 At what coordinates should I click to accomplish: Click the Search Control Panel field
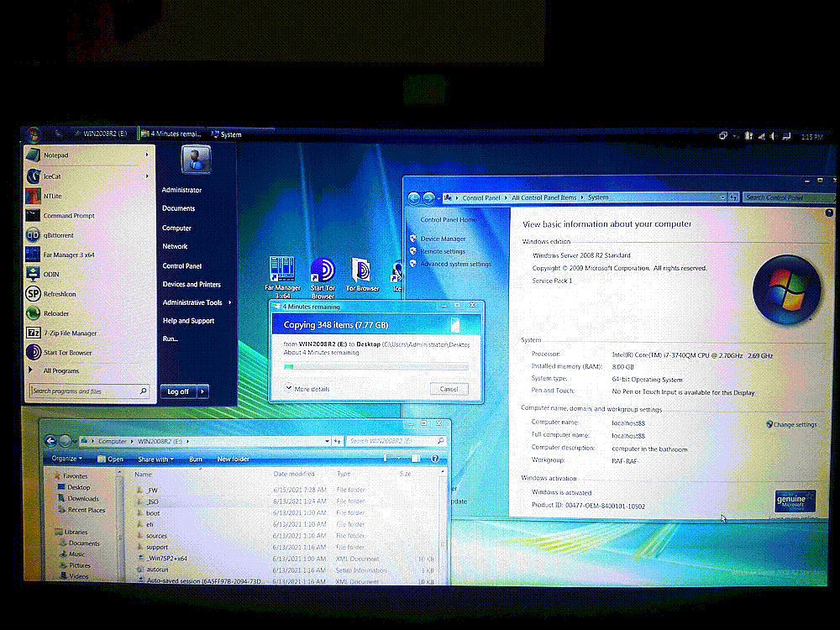coord(788,197)
